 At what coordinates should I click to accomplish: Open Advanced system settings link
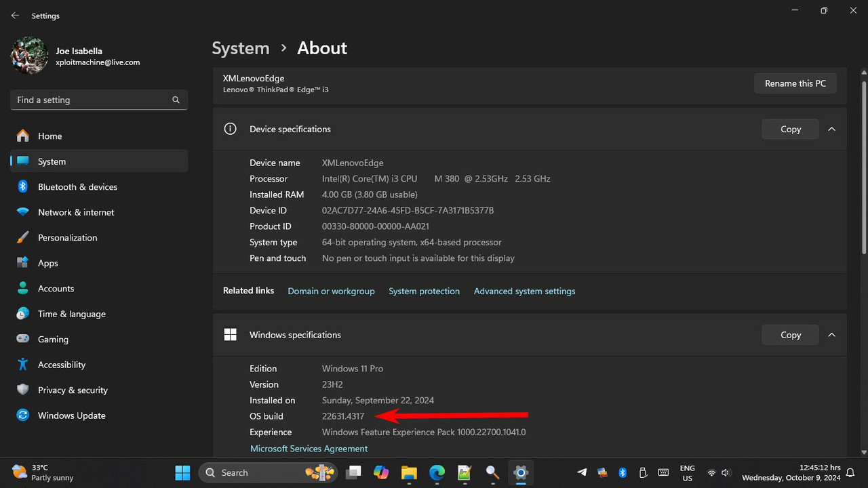click(x=524, y=291)
